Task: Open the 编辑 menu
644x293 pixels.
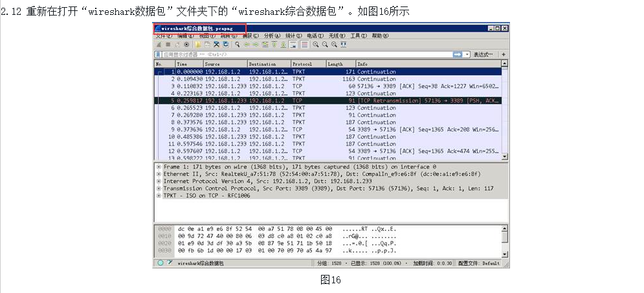Action: [x=186, y=36]
